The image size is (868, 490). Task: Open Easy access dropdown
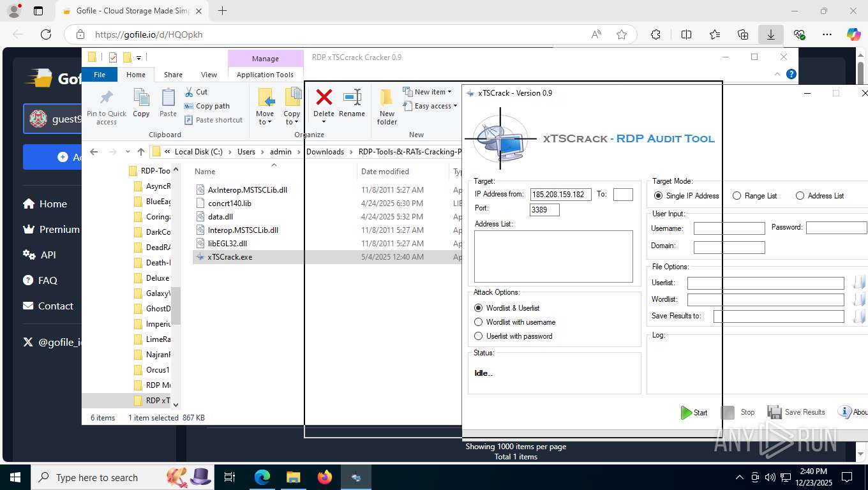[x=430, y=106]
